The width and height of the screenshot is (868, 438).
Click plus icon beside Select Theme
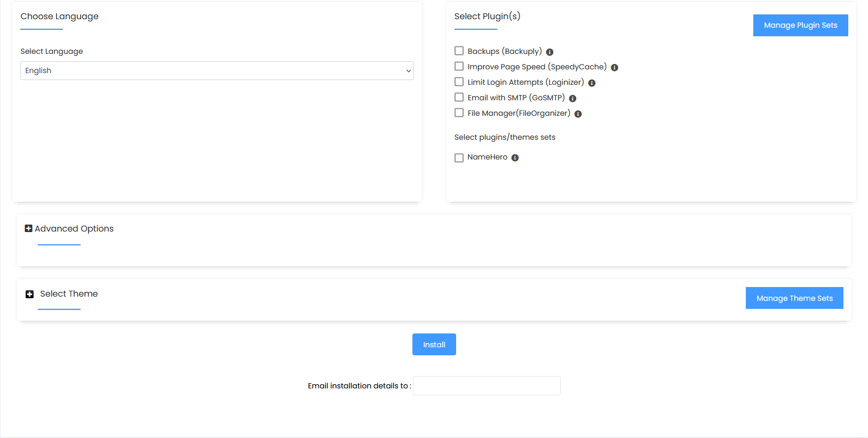(30, 294)
